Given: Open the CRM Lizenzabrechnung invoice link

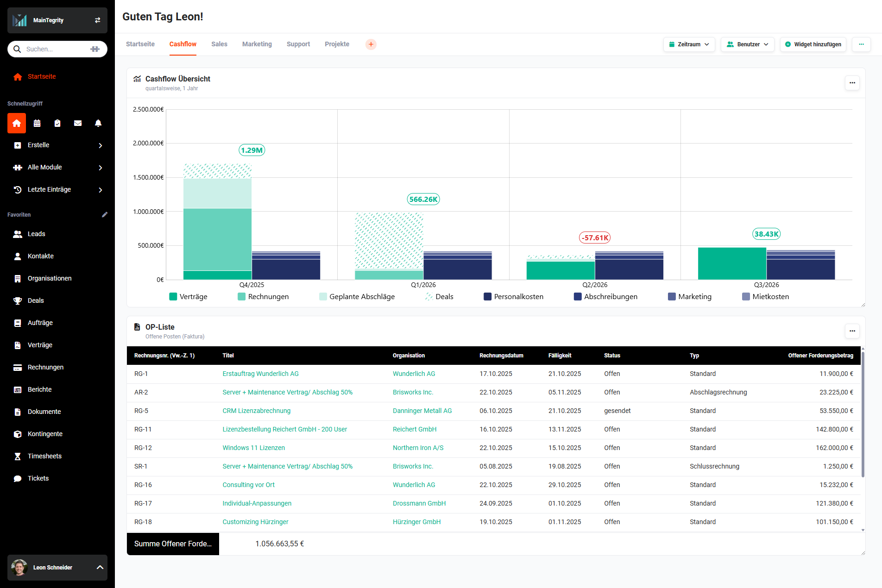Looking at the screenshot, I should (x=256, y=411).
